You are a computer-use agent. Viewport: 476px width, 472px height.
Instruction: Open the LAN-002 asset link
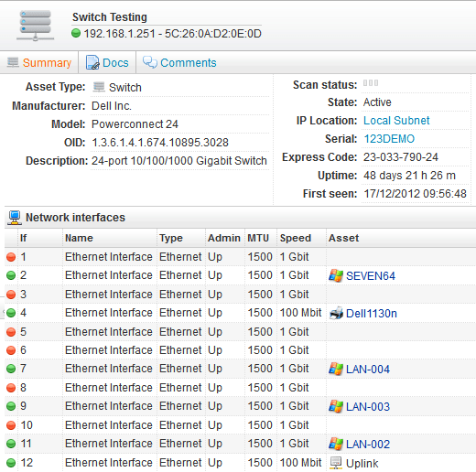coord(368,445)
